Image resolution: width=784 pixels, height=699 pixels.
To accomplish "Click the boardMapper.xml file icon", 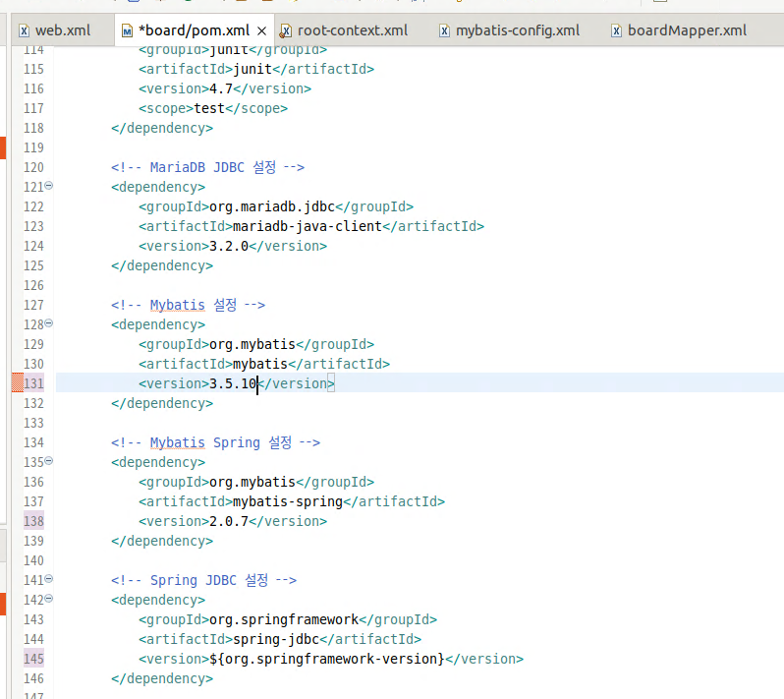I will [617, 31].
